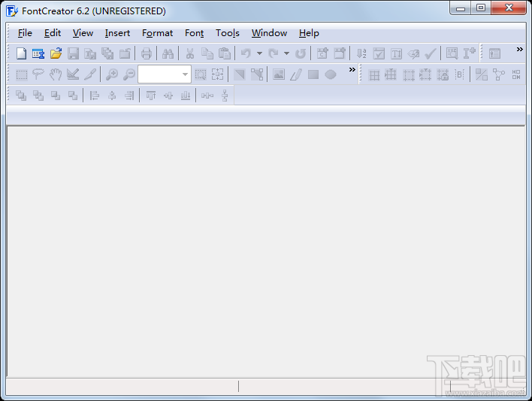532x401 pixels.
Task: Click the Bring to front icon
Action: [x=21, y=96]
